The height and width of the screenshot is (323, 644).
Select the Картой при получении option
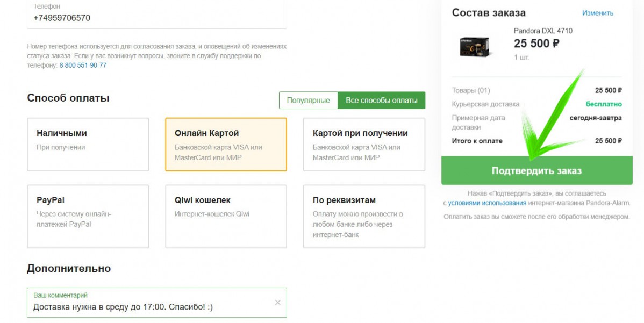[364, 145]
